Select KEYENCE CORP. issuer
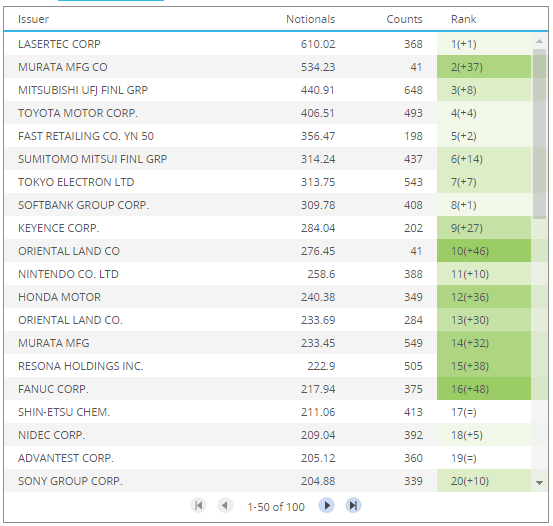The image size is (553, 526). point(59,228)
